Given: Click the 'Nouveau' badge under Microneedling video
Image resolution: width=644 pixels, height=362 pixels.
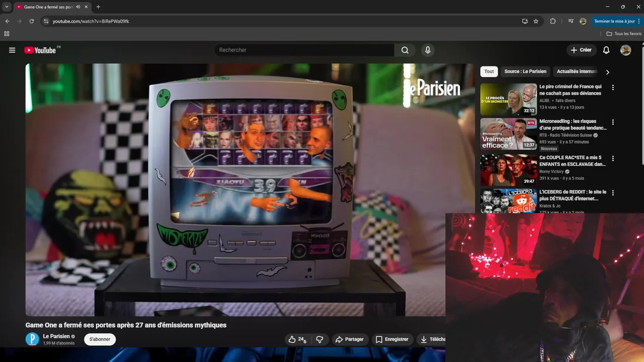Looking at the screenshot, I should [x=549, y=149].
